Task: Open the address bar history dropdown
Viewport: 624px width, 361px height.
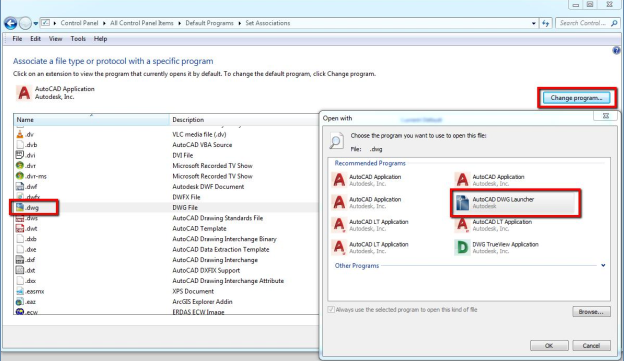Action: [534, 23]
